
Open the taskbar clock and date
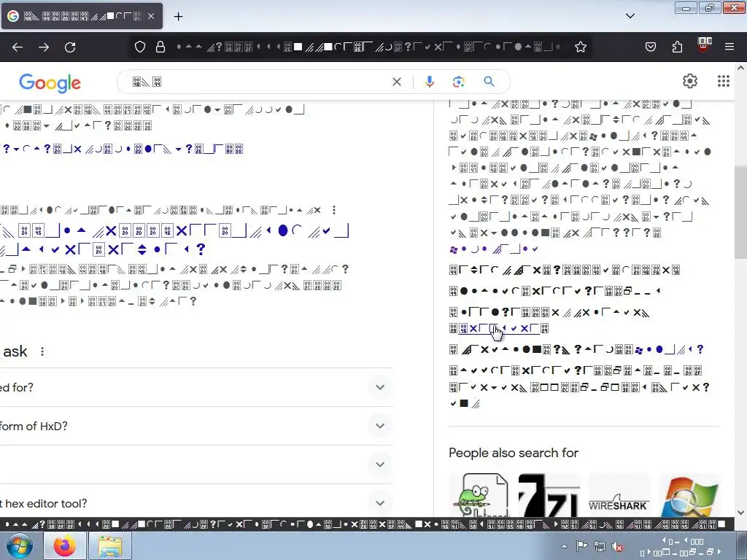[682, 547]
